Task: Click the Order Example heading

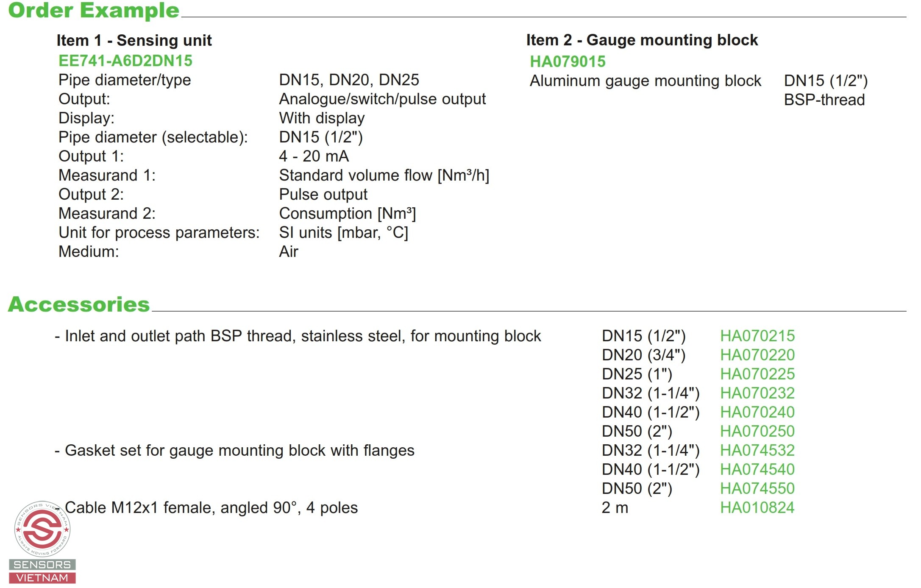Action: point(94,10)
